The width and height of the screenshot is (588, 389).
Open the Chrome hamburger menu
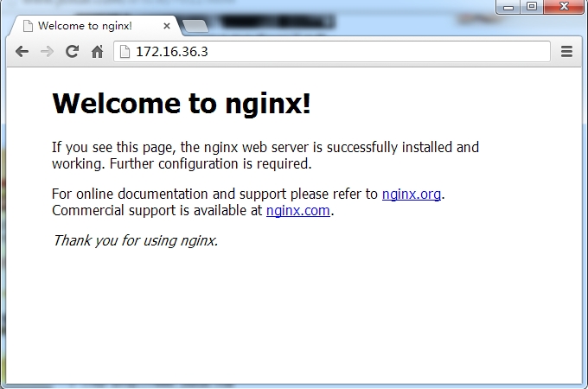click(566, 51)
